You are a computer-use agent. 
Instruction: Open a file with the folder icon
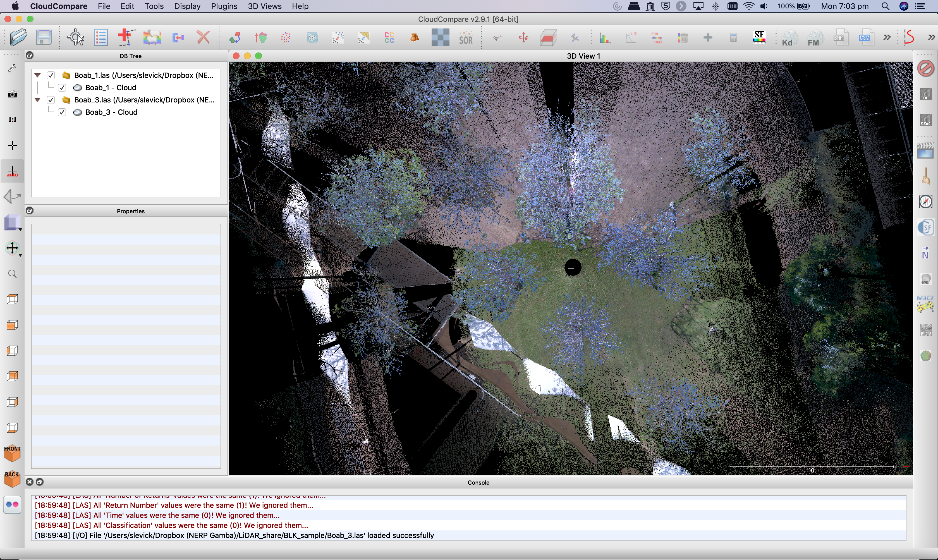coord(18,37)
